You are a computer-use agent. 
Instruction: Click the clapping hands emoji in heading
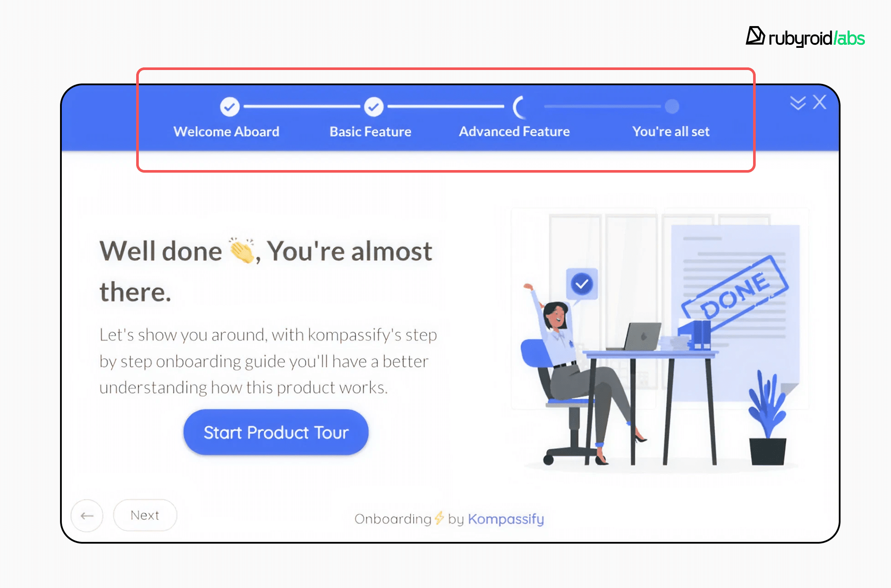(x=242, y=250)
